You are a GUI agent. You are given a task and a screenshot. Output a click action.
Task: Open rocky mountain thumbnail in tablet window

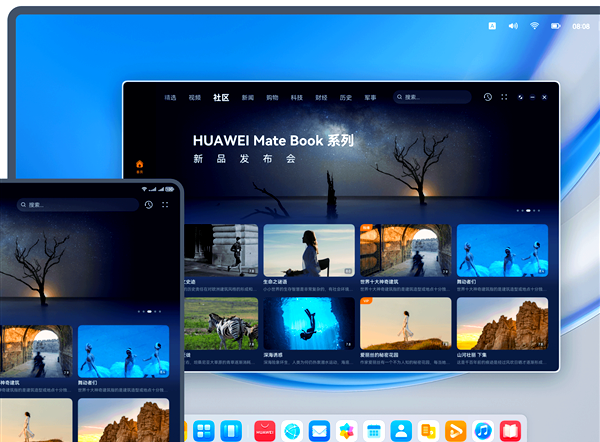[124, 420]
